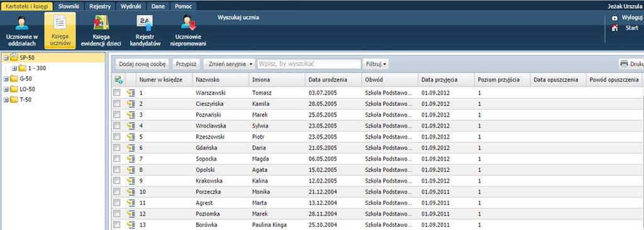
Task: Check the box for Cieszyńska Kamila
Action: pyautogui.click(x=117, y=104)
